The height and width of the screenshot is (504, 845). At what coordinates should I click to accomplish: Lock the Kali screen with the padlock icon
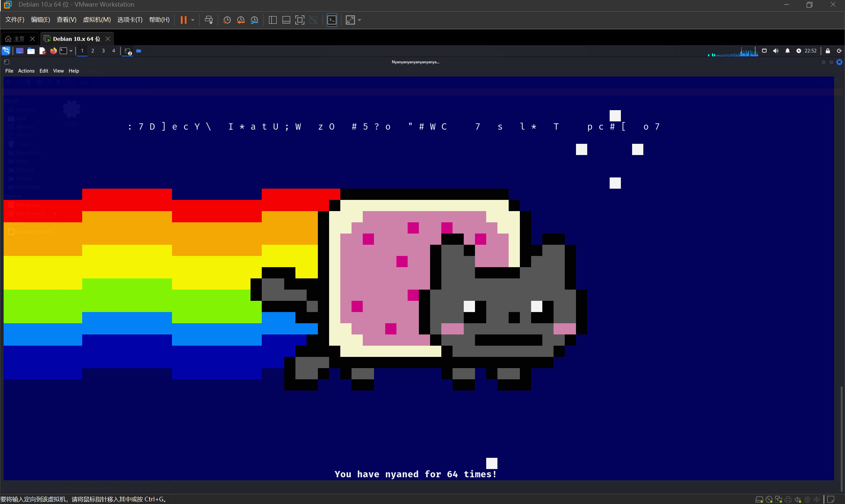(828, 51)
